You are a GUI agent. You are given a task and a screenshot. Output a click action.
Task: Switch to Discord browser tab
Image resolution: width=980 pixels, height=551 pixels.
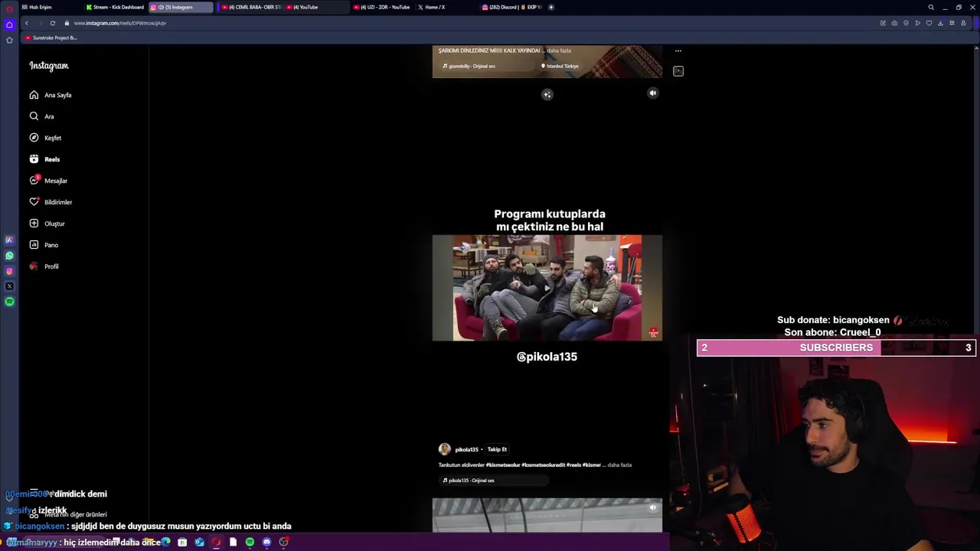(511, 7)
